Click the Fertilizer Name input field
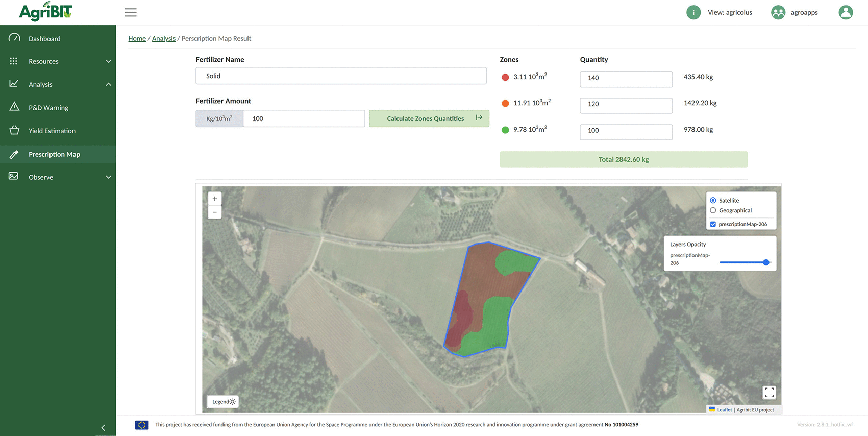 (x=341, y=76)
